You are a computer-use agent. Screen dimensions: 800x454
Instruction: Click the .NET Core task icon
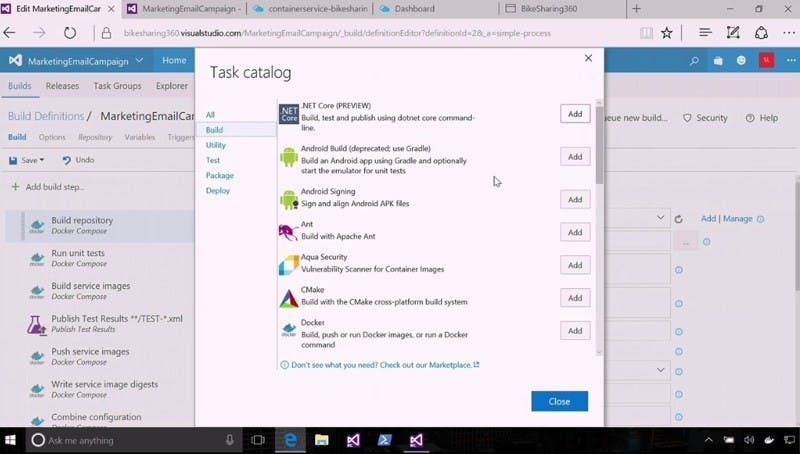pos(289,114)
